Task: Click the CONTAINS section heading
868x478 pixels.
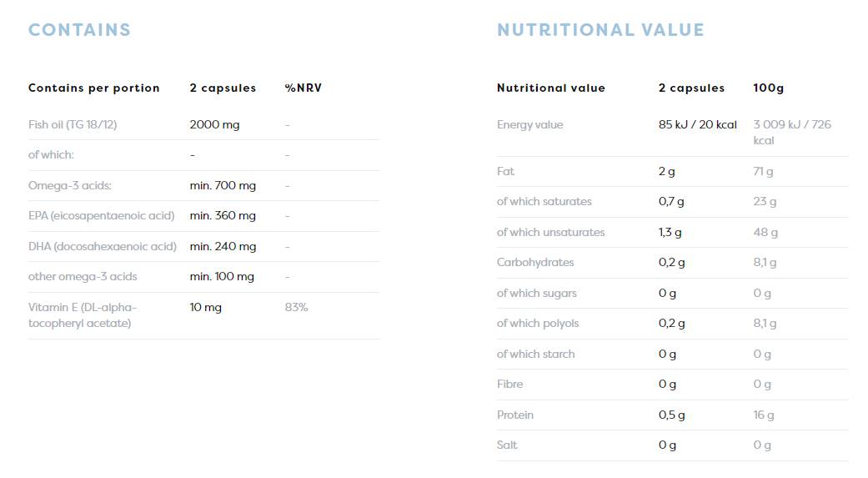Action: 79,30
